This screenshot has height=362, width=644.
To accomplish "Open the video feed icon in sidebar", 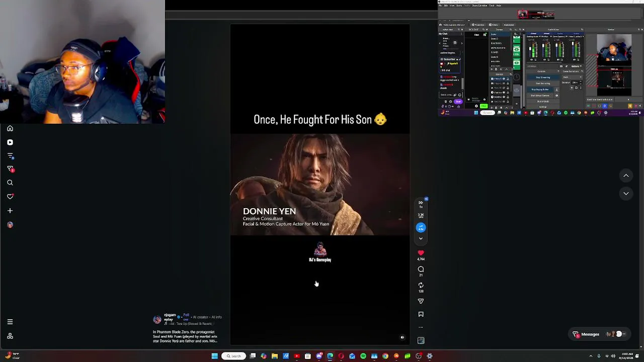I will tap(10, 142).
